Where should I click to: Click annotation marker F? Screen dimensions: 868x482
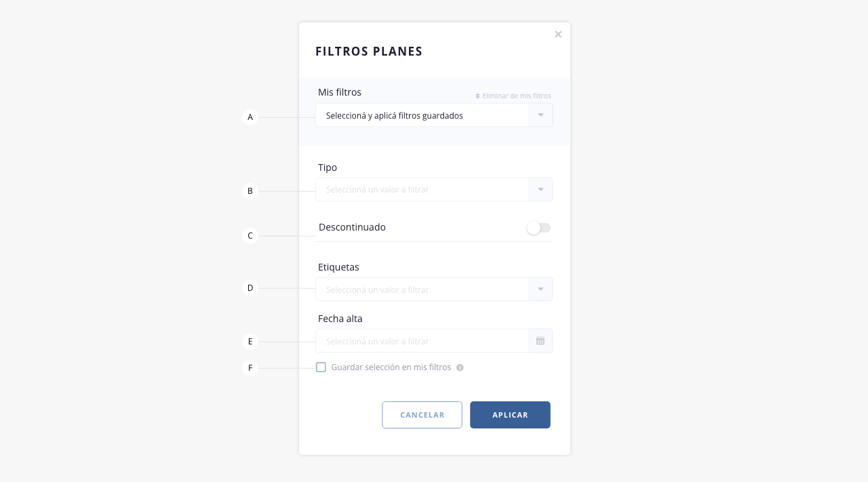click(x=250, y=368)
